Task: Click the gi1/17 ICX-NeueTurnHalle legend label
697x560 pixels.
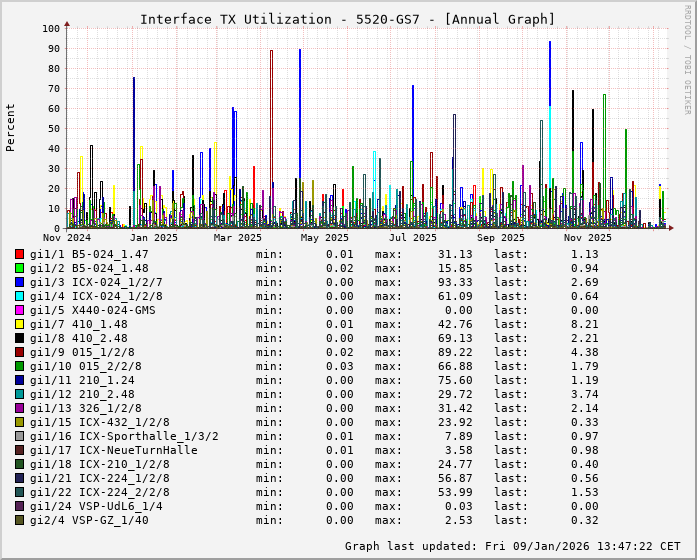Action: pyautogui.click(x=113, y=450)
